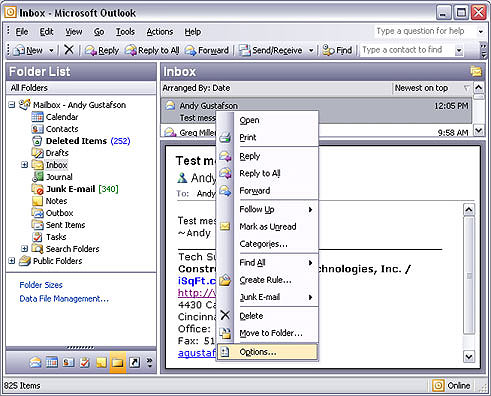491x396 pixels.
Task: Click the Online status icon
Action: [x=438, y=385]
